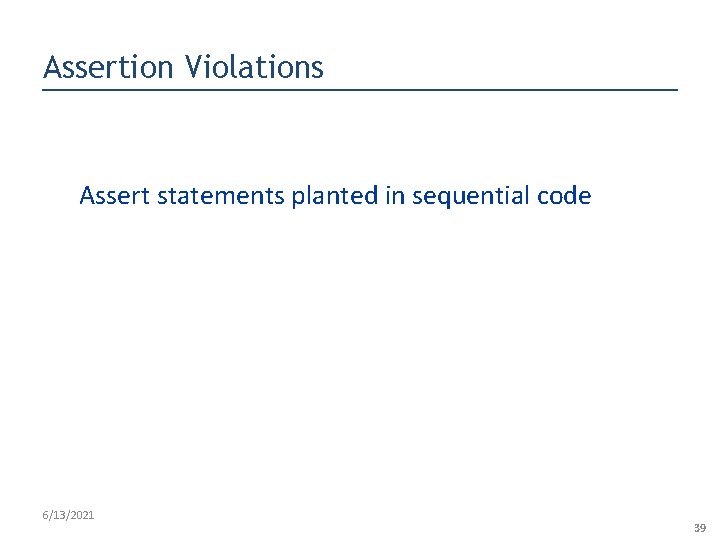Click the letter 'A' starting the body text

coord(88,196)
